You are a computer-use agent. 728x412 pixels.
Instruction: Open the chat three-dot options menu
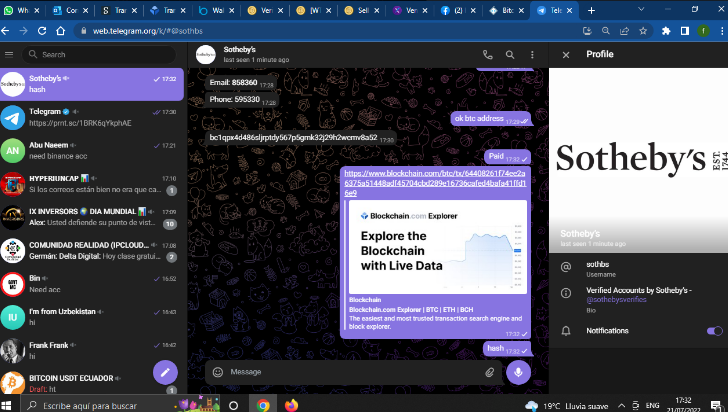[532, 55]
